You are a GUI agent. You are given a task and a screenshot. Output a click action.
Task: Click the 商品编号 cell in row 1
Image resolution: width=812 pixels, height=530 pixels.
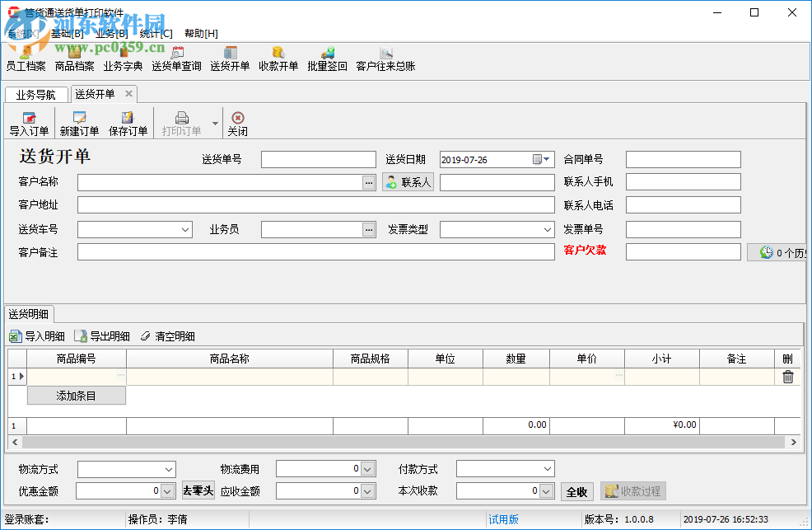coord(76,377)
